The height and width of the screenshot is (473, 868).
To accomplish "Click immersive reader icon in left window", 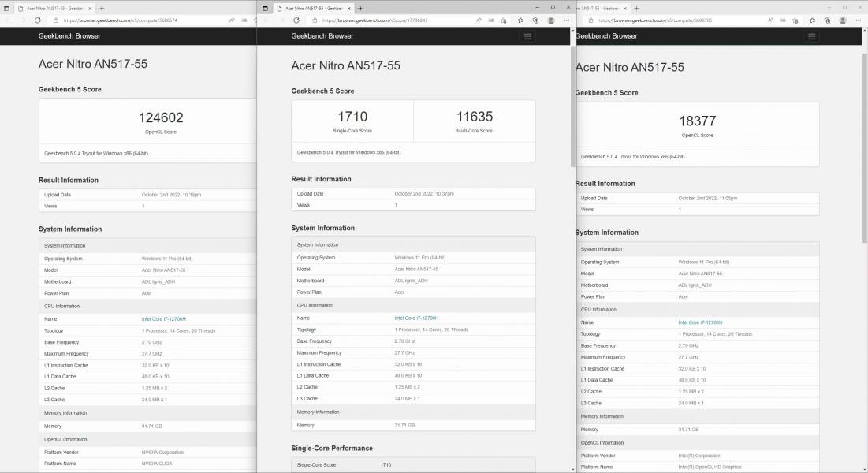I will point(244,20).
